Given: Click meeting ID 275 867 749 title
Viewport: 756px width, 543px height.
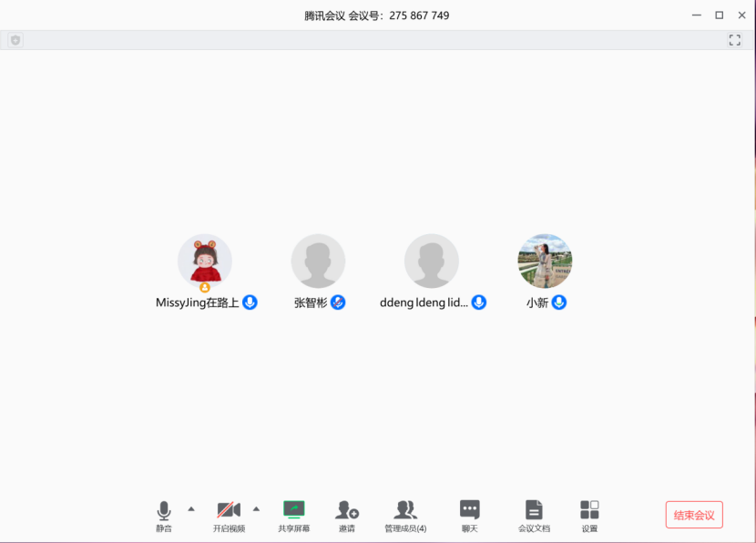Looking at the screenshot, I should tap(376, 15).
